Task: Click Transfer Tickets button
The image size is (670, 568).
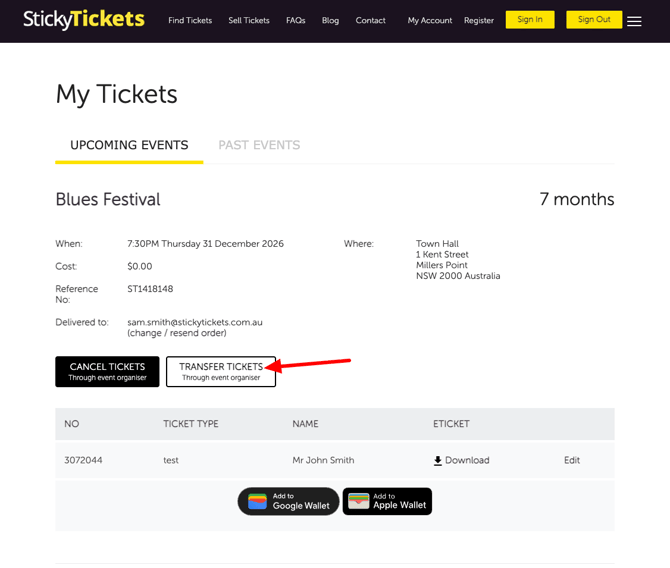Action: (221, 371)
